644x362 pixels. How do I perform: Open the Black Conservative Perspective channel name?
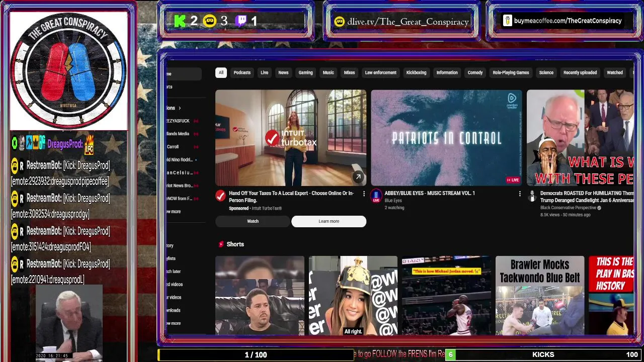pos(568,208)
